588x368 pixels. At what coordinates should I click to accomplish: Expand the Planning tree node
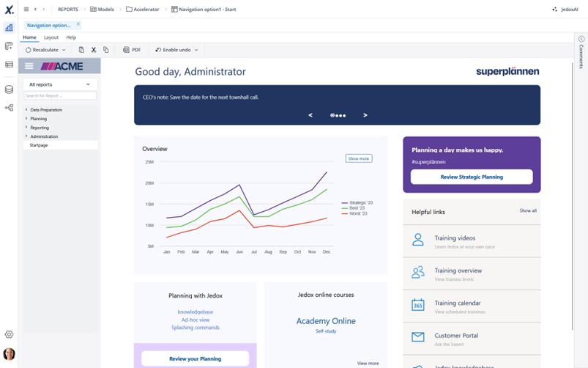coord(26,118)
